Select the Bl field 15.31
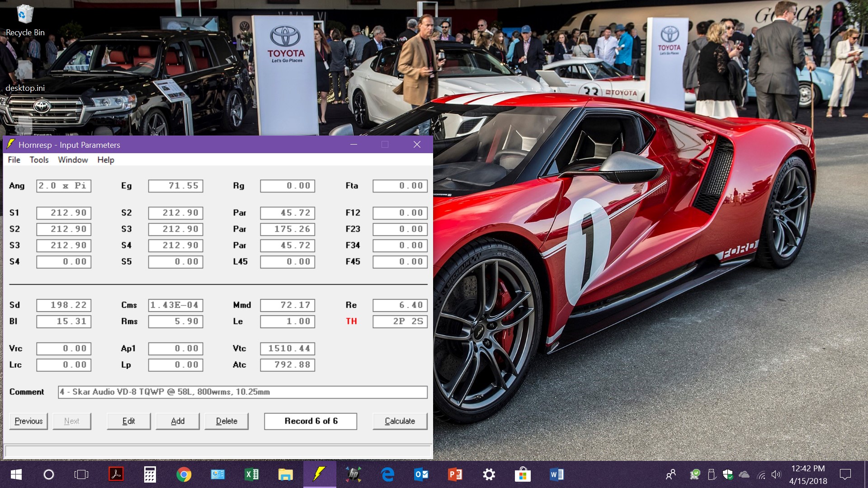868x488 pixels. pos(64,321)
